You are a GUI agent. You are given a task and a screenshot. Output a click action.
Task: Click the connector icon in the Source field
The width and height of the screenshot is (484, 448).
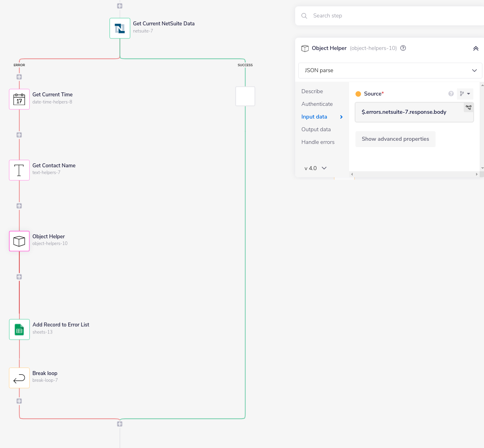click(469, 107)
